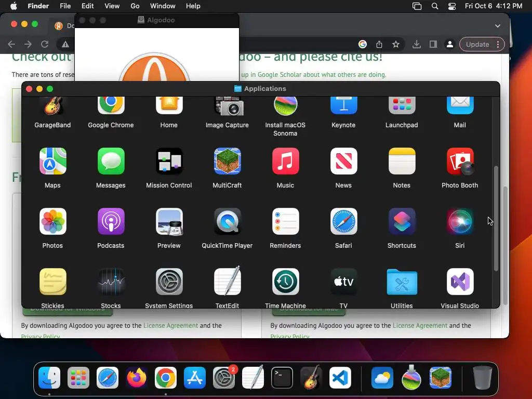Image resolution: width=532 pixels, height=399 pixels.
Task: Open the Apple menu
Action: coord(14,6)
